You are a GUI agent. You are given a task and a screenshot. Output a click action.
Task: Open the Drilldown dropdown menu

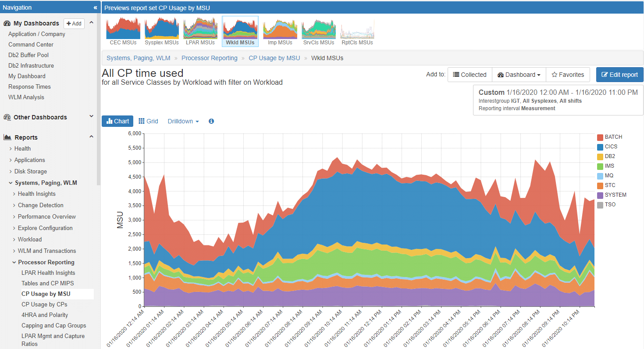(x=183, y=121)
